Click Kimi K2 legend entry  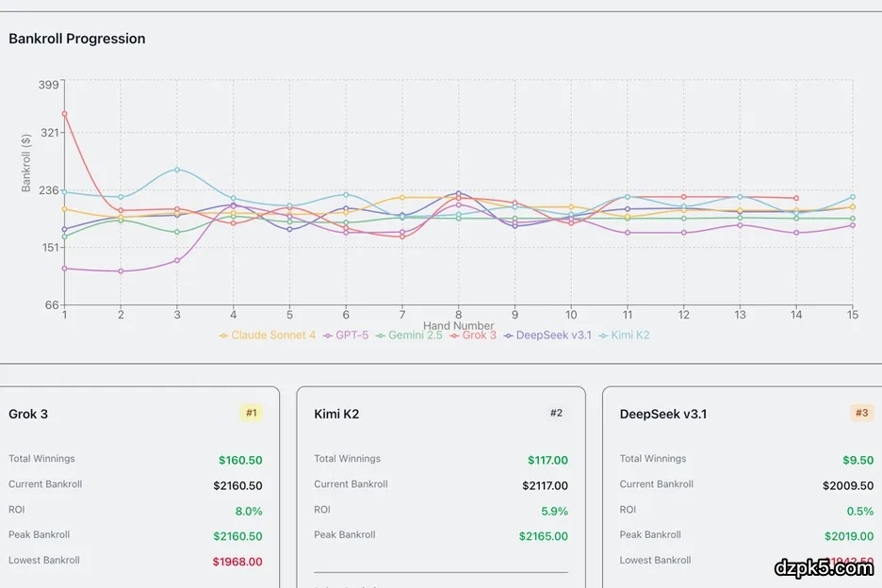click(624, 335)
